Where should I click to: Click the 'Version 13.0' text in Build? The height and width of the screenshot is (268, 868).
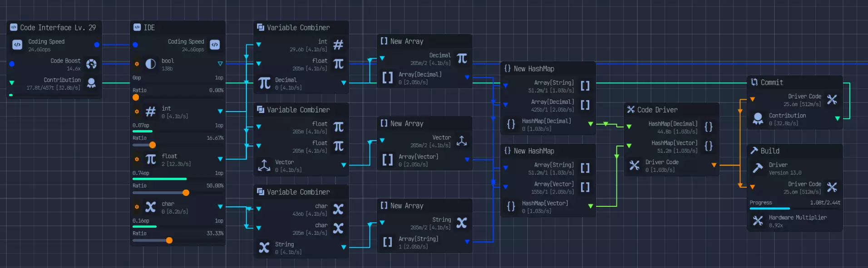(x=785, y=173)
